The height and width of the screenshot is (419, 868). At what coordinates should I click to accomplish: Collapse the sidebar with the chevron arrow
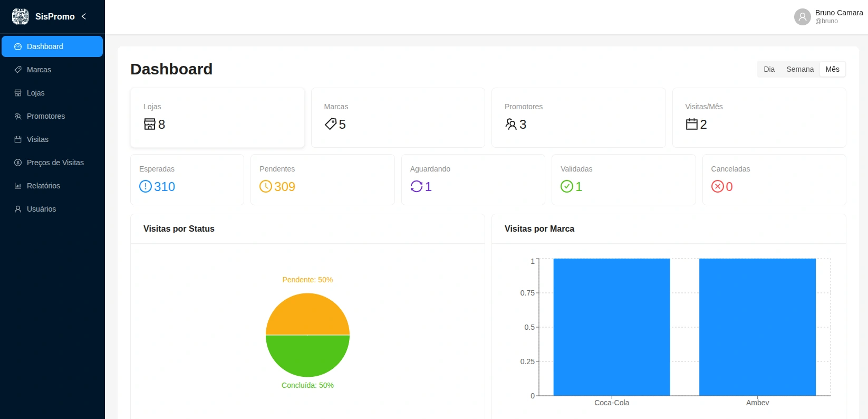click(84, 16)
